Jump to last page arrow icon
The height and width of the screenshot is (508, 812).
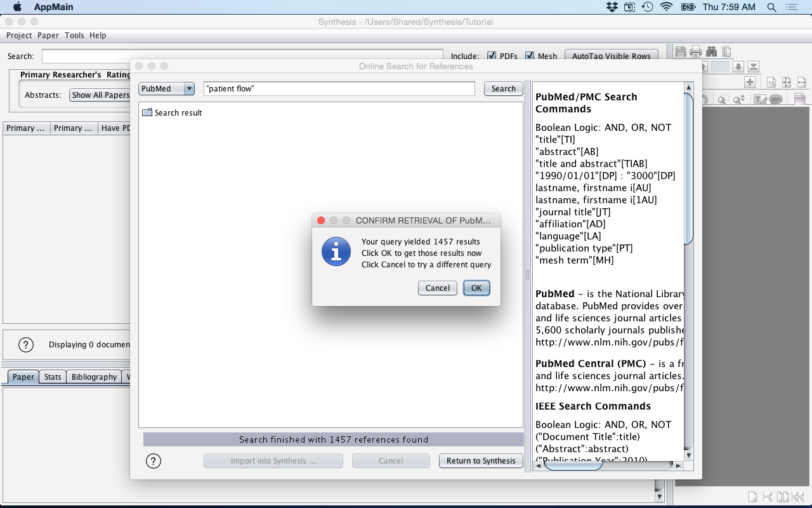(754, 67)
